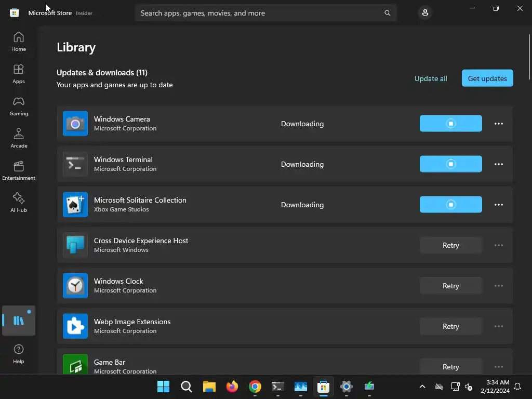Open clock showing 3:34 AM
The height and width of the screenshot is (399, 532).
pos(495,387)
